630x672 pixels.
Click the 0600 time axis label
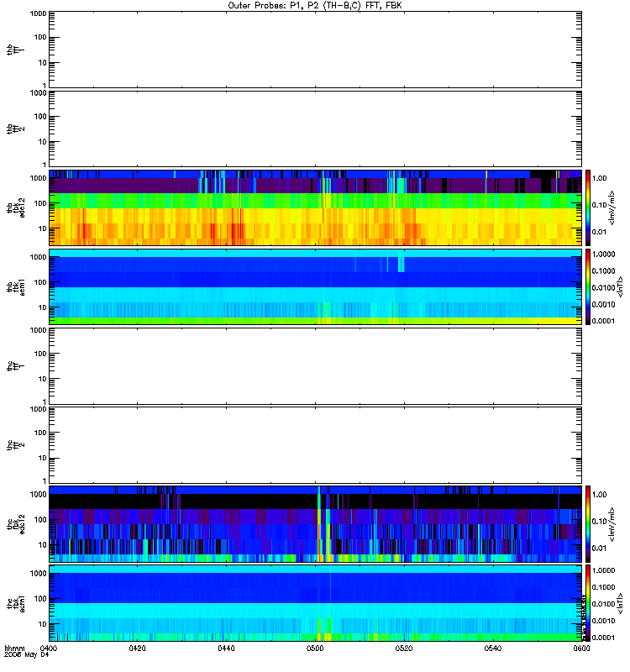coord(581,648)
